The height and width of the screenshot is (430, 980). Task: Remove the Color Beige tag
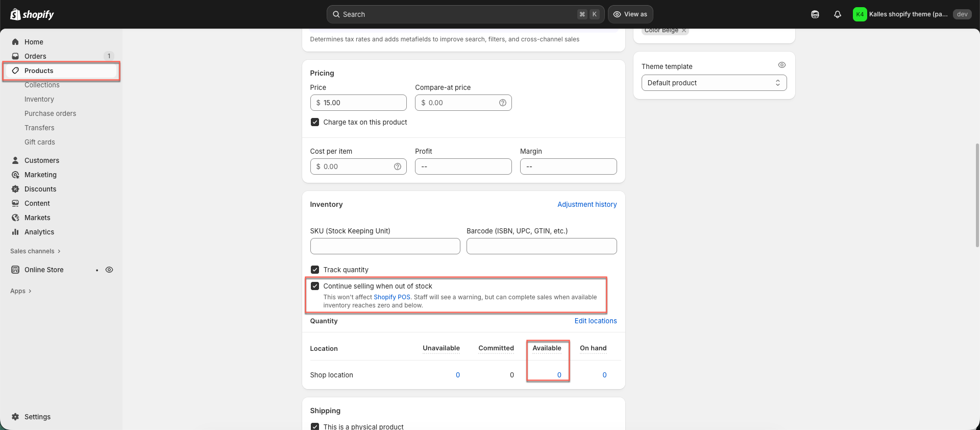[684, 31]
